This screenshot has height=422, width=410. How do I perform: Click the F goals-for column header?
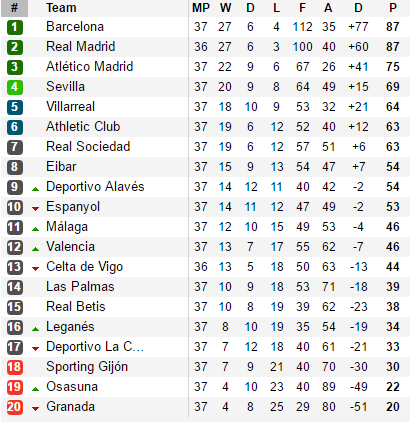(x=302, y=8)
